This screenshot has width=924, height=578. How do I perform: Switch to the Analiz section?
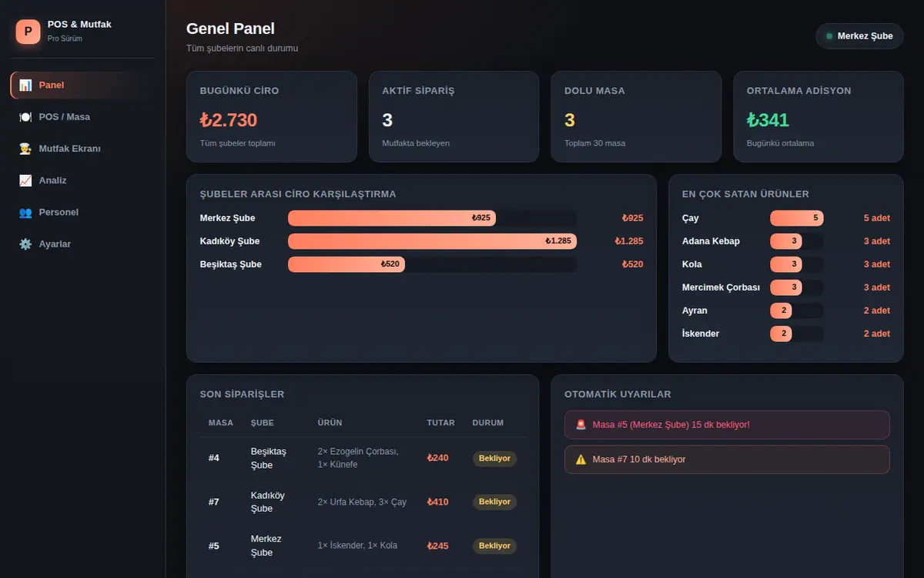(x=82, y=180)
